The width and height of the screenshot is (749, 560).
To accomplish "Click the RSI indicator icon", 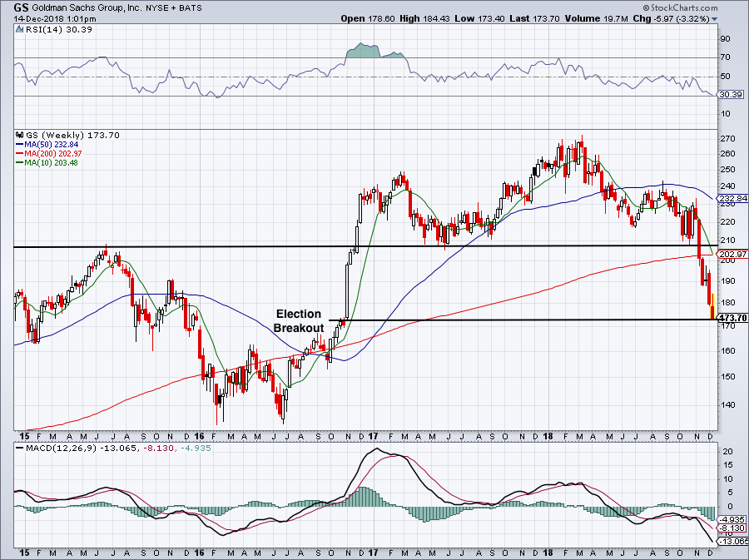I will coord(19,29).
